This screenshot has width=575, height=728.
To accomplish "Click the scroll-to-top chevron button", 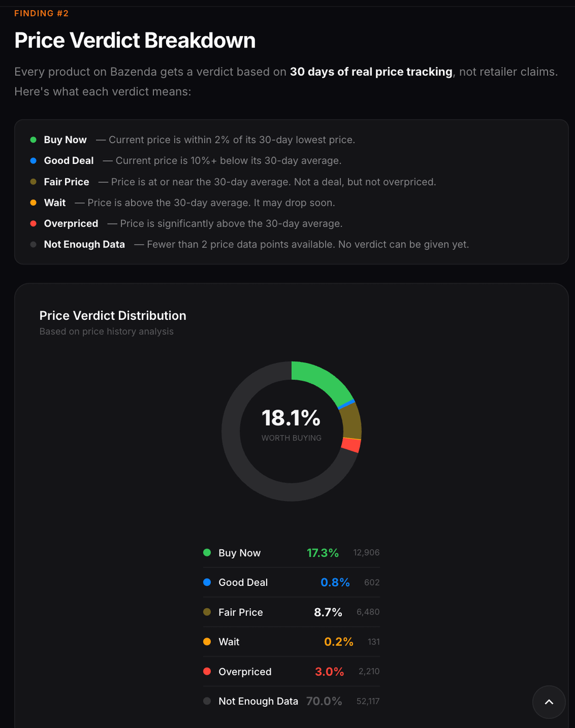I will [548, 702].
